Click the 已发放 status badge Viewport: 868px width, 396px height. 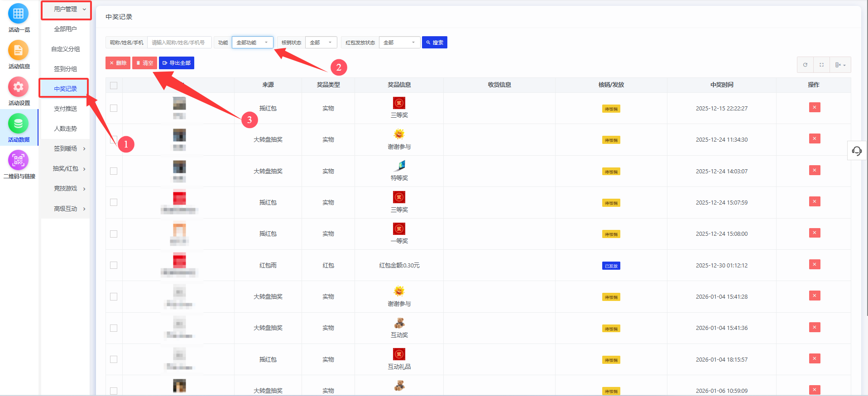tap(611, 266)
